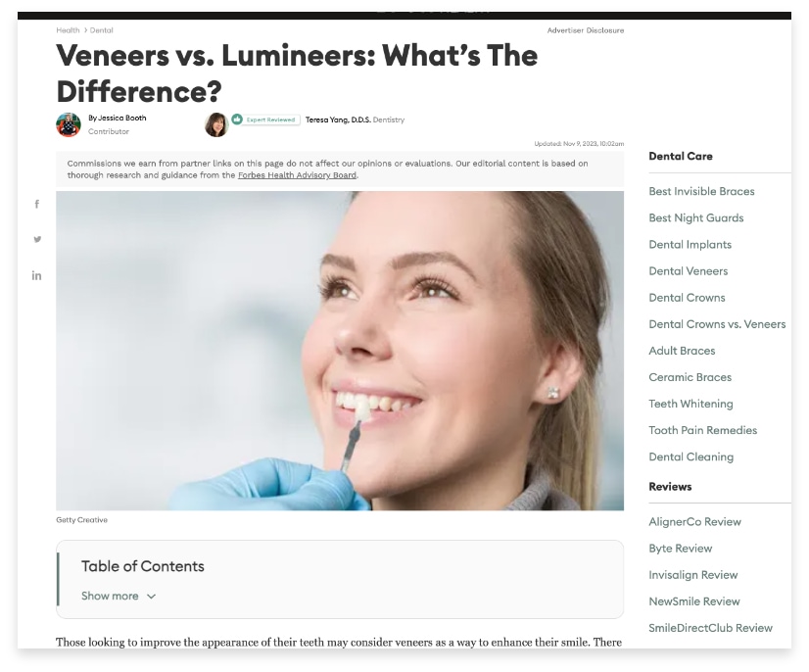Image resolution: width=809 pixels, height=672 pixels.
Task: Click the chevron next to Show more
Action: [151, 597]
